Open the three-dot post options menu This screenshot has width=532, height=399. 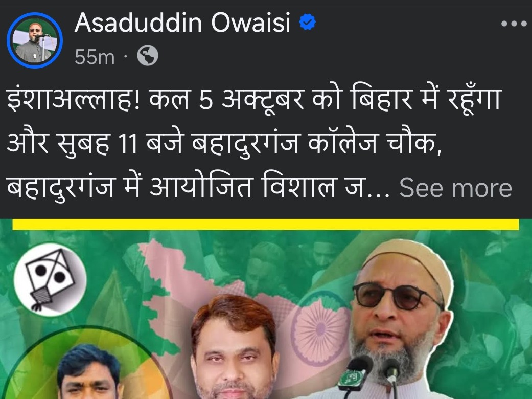(514, 24)
